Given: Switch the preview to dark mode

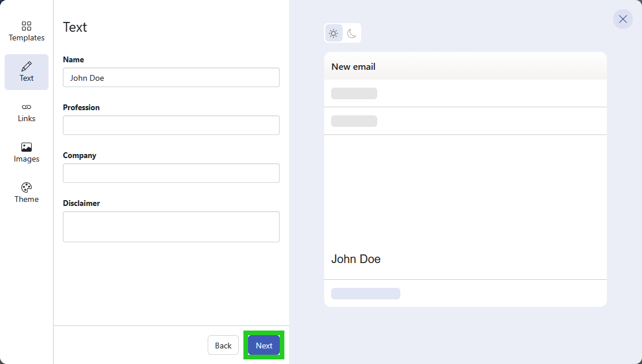Looking at the screenshot, I should 352,33.
